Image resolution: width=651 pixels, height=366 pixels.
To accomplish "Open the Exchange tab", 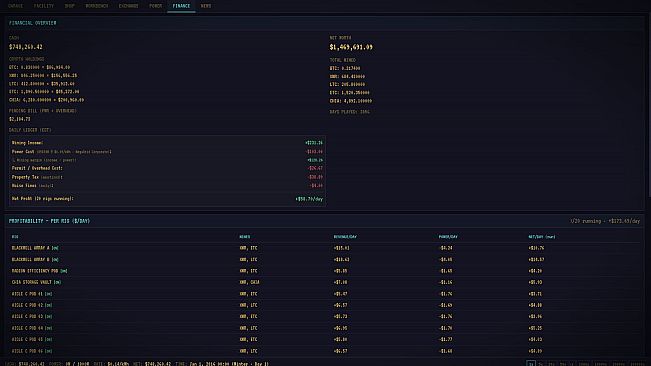I will click(128, 6).
